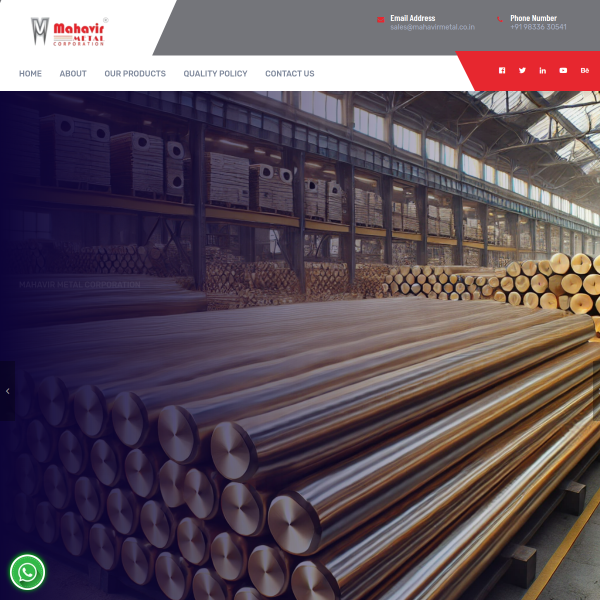Open the Twitter social icon
The image size is (600, 600).
click(522, 71)
